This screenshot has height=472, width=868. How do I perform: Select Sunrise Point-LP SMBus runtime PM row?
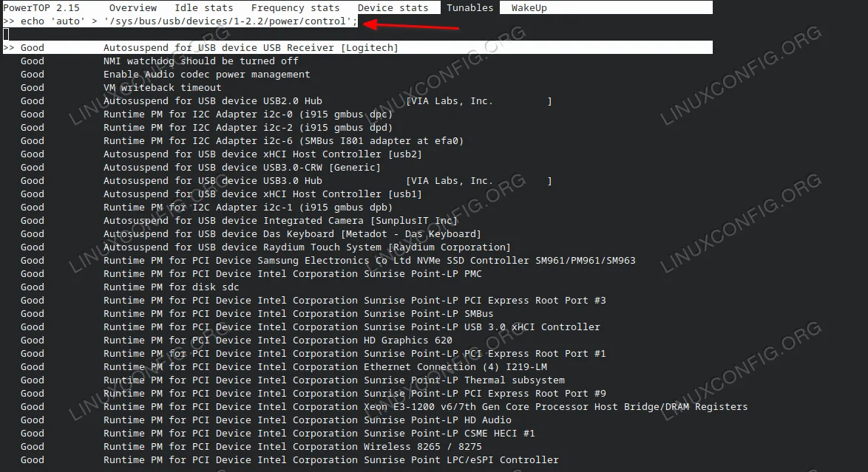click(x=257, y=313)
